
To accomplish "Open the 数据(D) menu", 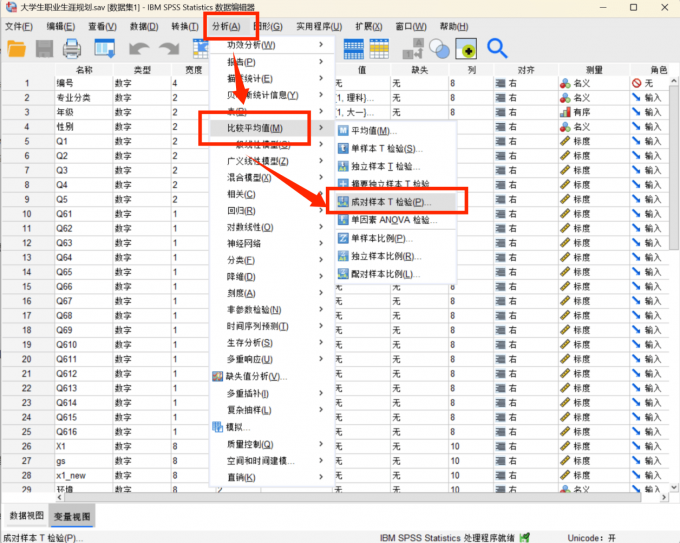I will point(144,26).
